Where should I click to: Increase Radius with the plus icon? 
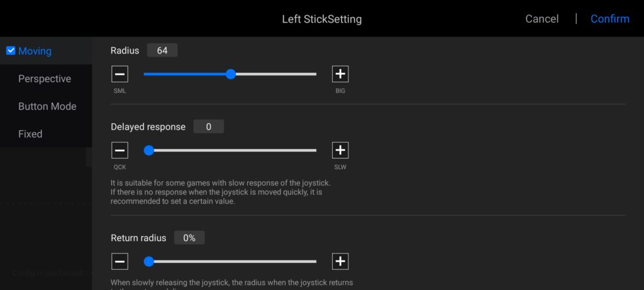tap(340, 74)
